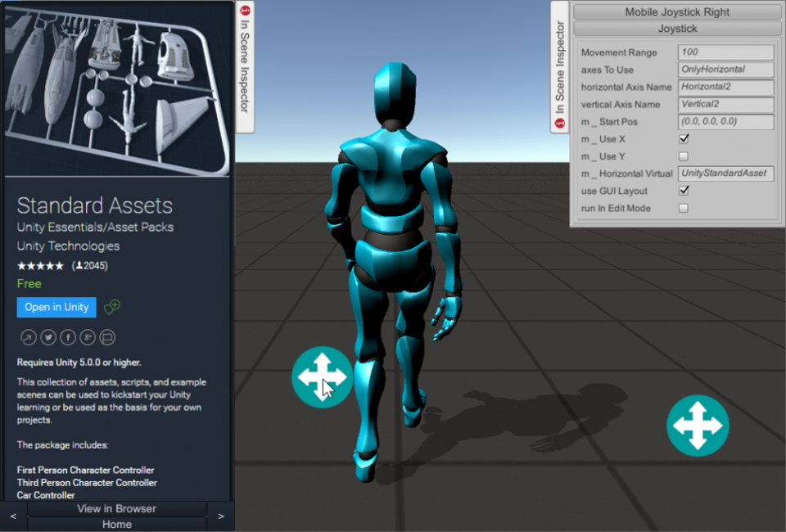Share on Google Plus icon
786x532 pixels.
(x=88, y=338)
